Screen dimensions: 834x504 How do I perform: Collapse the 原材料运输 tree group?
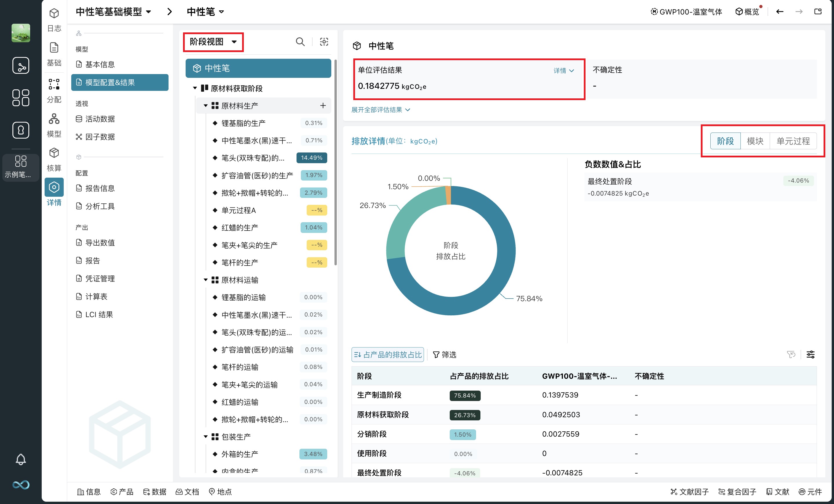205,280
